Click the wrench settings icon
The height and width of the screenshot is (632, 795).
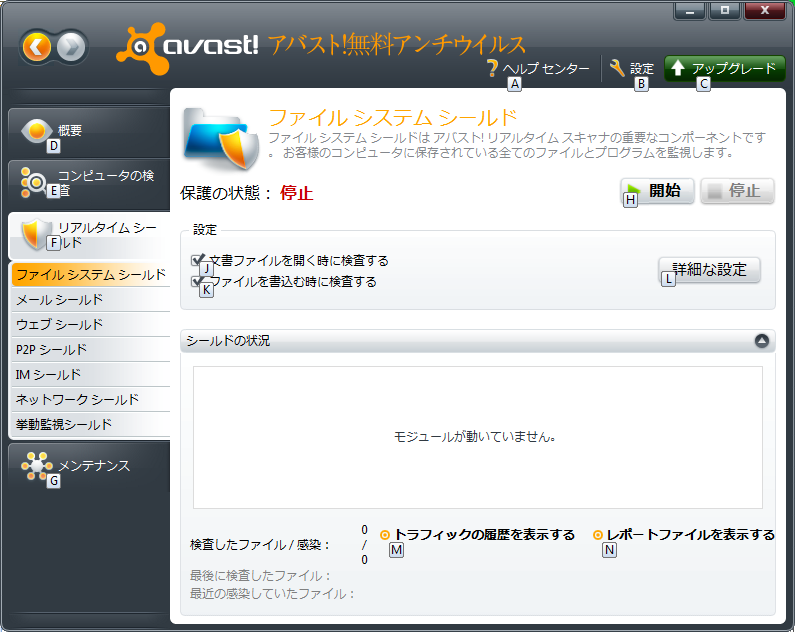pos(617,67)
